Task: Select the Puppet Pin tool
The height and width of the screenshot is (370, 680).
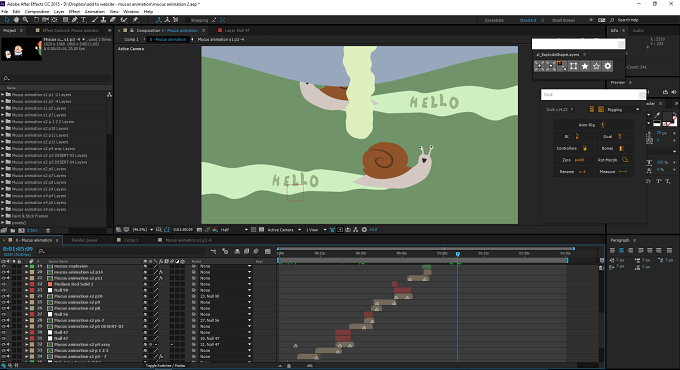Action: coord(135,20)
